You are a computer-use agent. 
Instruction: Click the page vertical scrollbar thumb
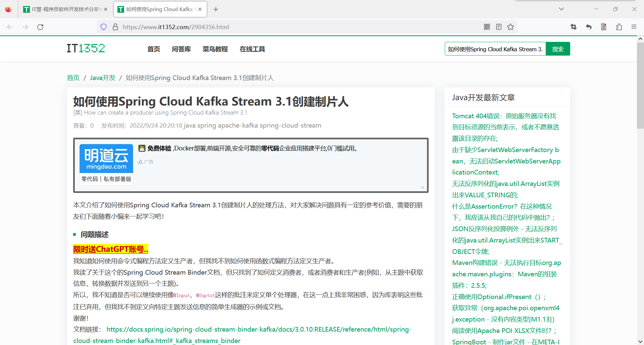tap(640, 85)
